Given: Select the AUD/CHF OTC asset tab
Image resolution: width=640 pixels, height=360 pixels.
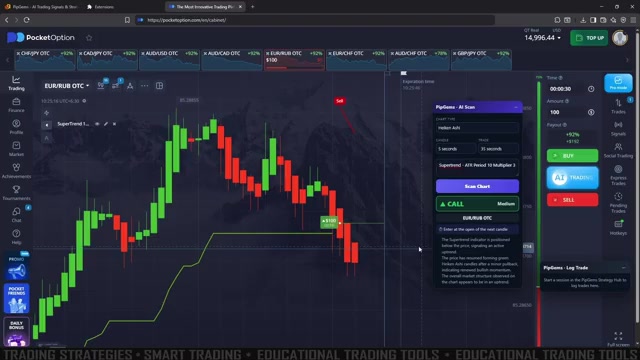Looking at the screenshot, I should [419, 60].
